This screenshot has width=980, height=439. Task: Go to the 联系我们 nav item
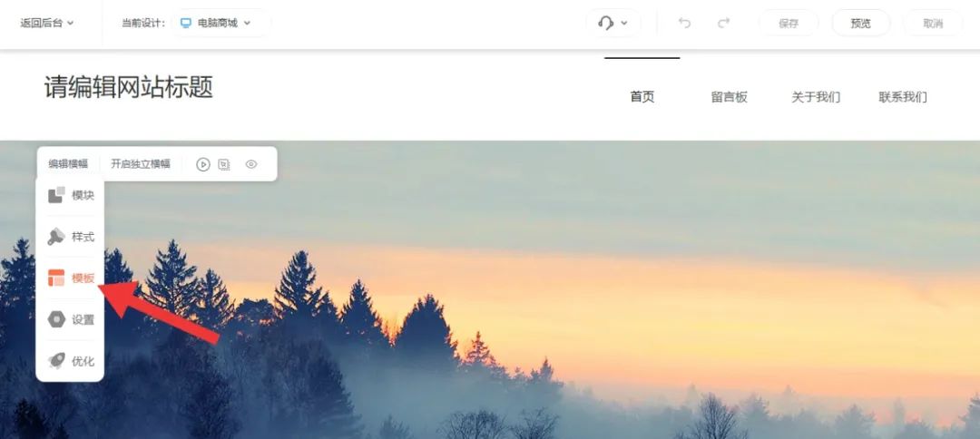[x=903, y=97]
